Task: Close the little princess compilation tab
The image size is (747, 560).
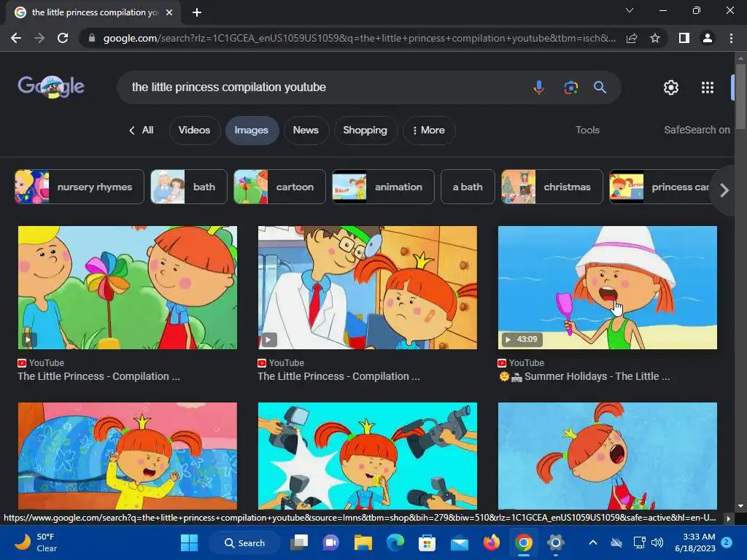Action: tap(169, 12)
